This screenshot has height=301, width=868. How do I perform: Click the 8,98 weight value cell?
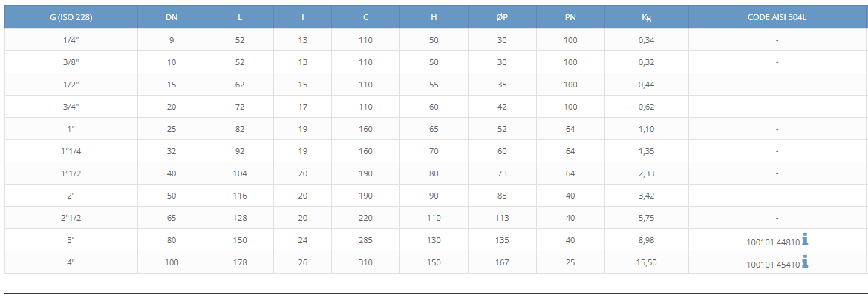(647, 240)
